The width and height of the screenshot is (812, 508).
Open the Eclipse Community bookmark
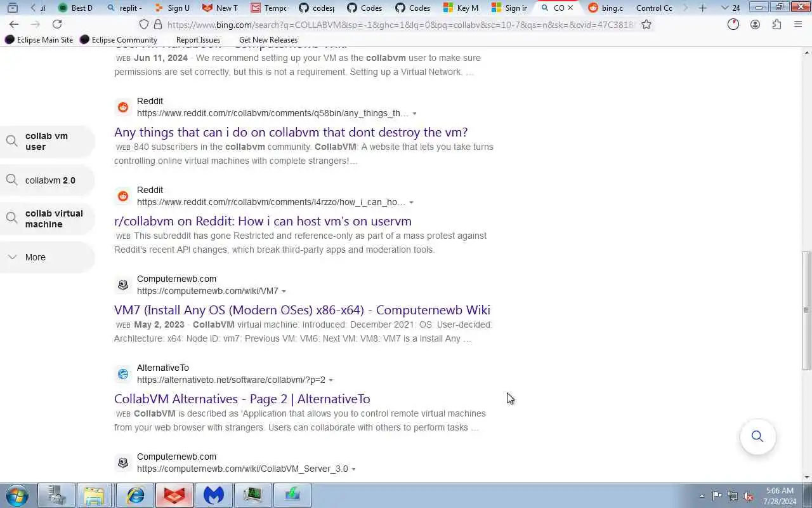[118, 39]
